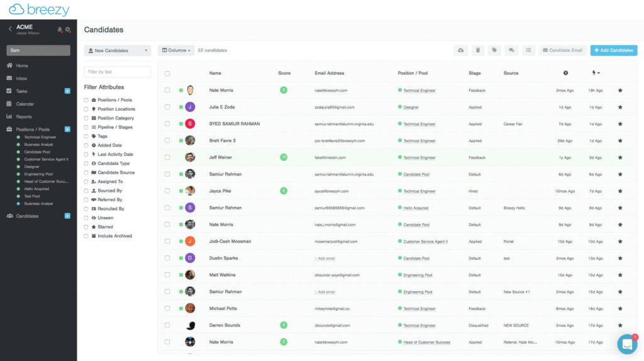Viewport: 644px width, 361px height.
Task: Click the Candidate Email button
Action: (562, 50)
